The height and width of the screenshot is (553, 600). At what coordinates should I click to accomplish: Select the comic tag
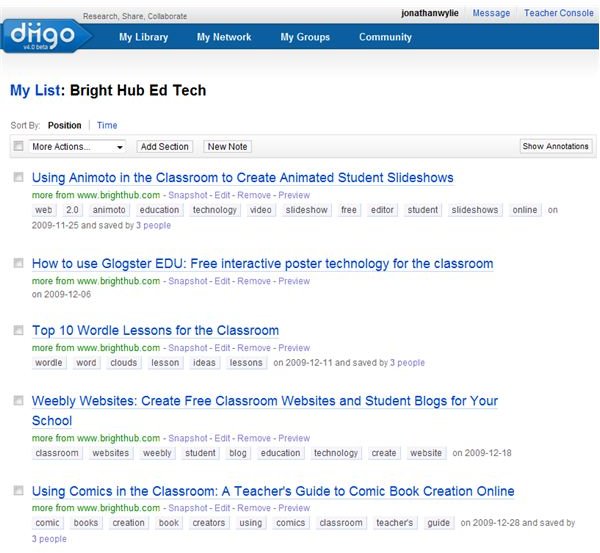click(x=47, y=523)
